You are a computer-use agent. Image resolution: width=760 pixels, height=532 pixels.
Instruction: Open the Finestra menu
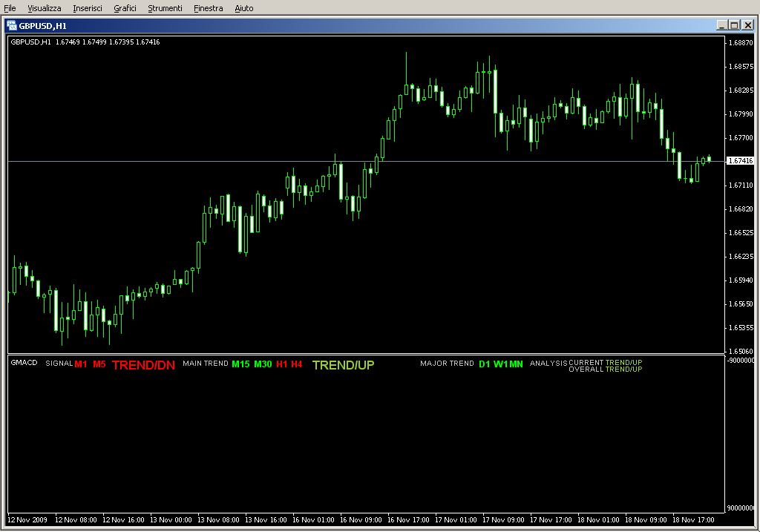(208, 8)
